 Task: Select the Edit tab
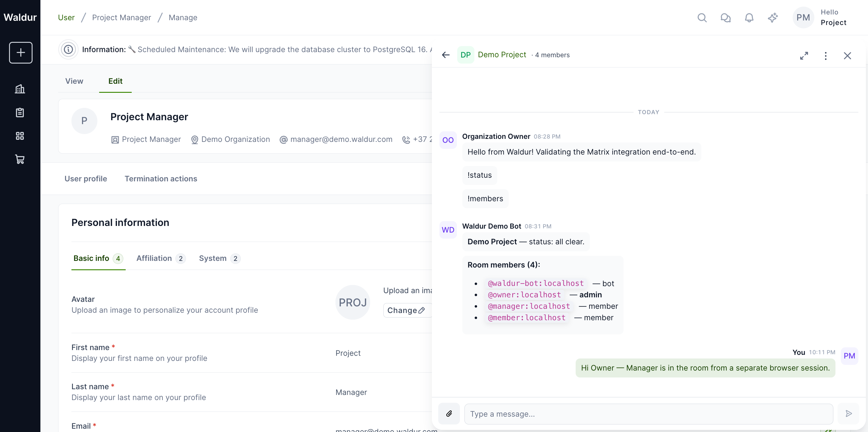point(115,81)
